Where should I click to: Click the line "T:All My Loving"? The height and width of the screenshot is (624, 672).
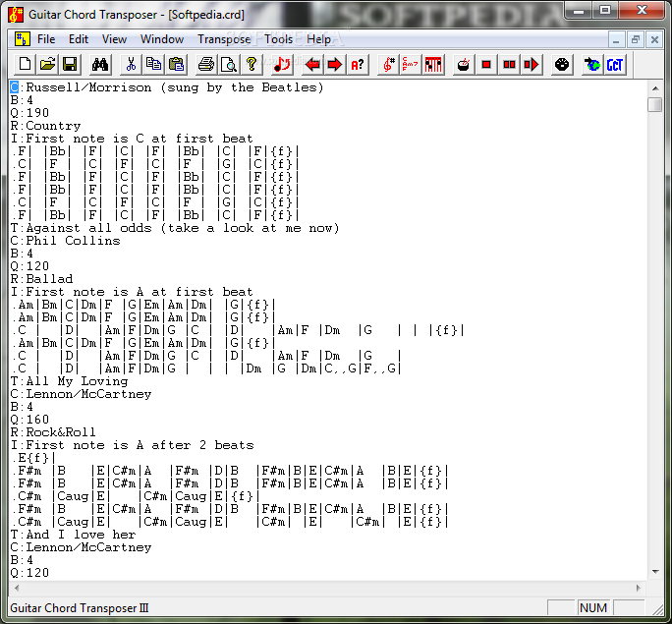[69, 381]
